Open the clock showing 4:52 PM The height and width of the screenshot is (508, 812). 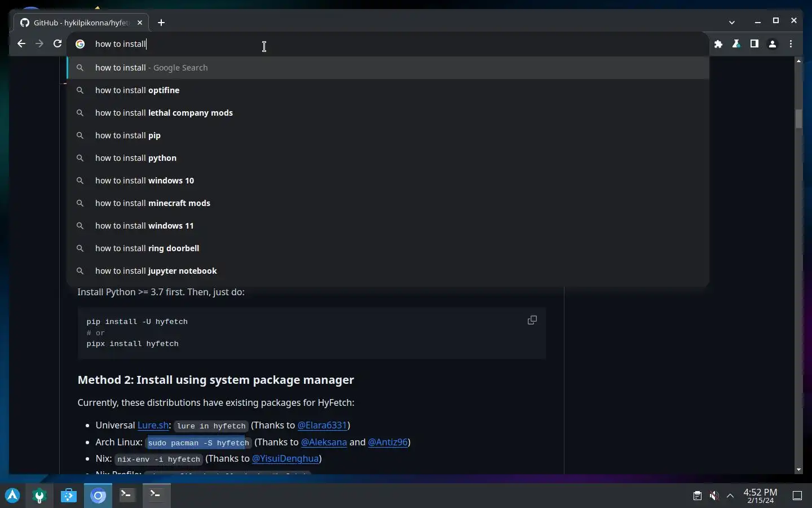click(760, 496)
